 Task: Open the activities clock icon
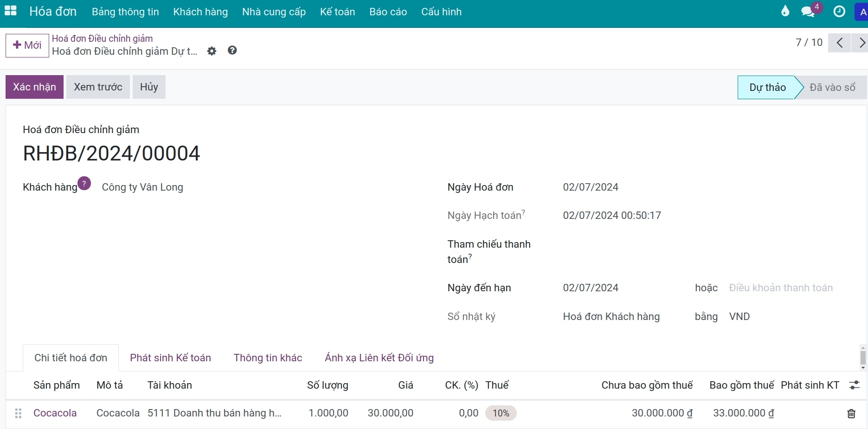point(839,12)
